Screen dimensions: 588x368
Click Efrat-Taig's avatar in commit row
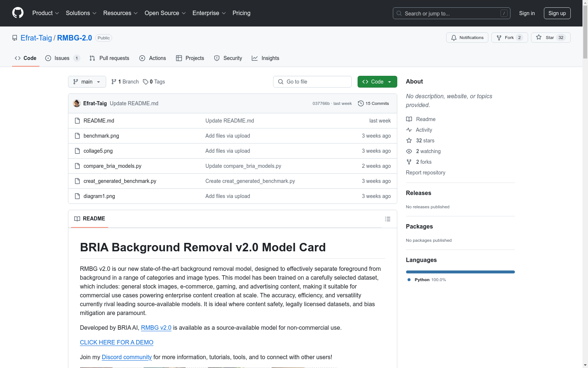77,103
